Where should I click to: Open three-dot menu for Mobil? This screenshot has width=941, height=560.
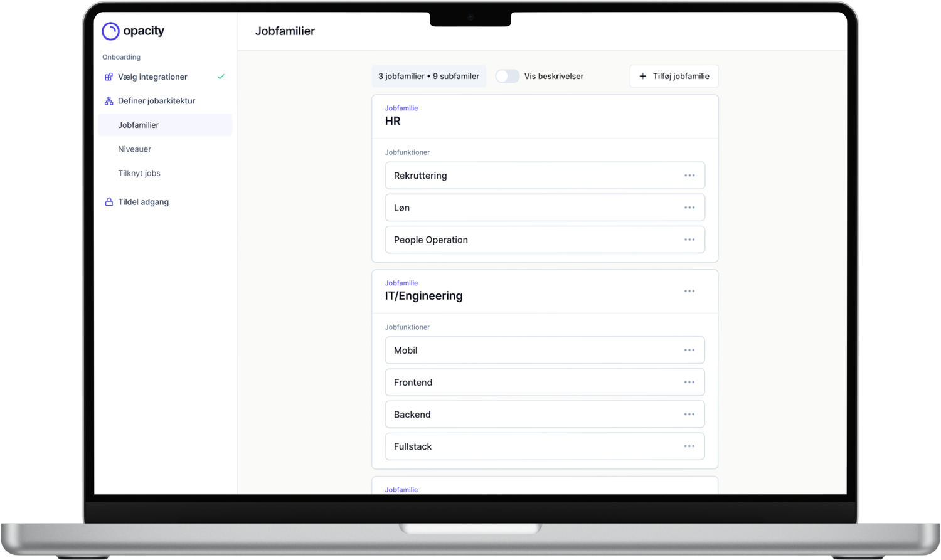(689, 350)
